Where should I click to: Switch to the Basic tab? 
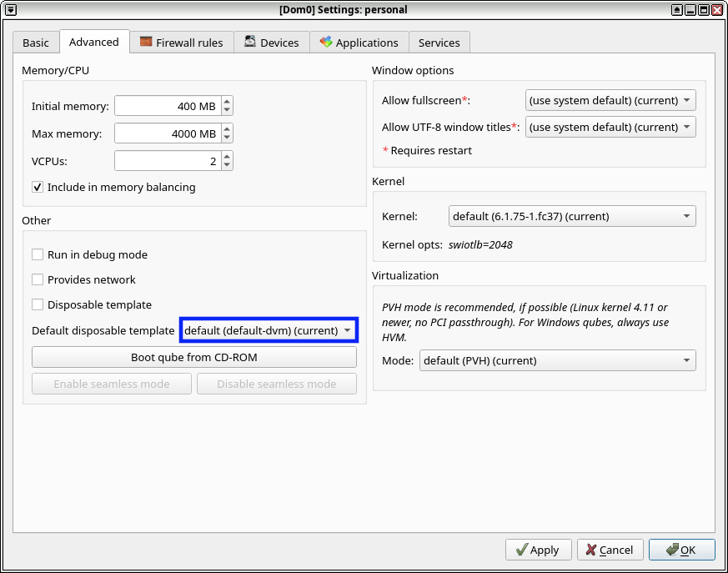[36, 43]
